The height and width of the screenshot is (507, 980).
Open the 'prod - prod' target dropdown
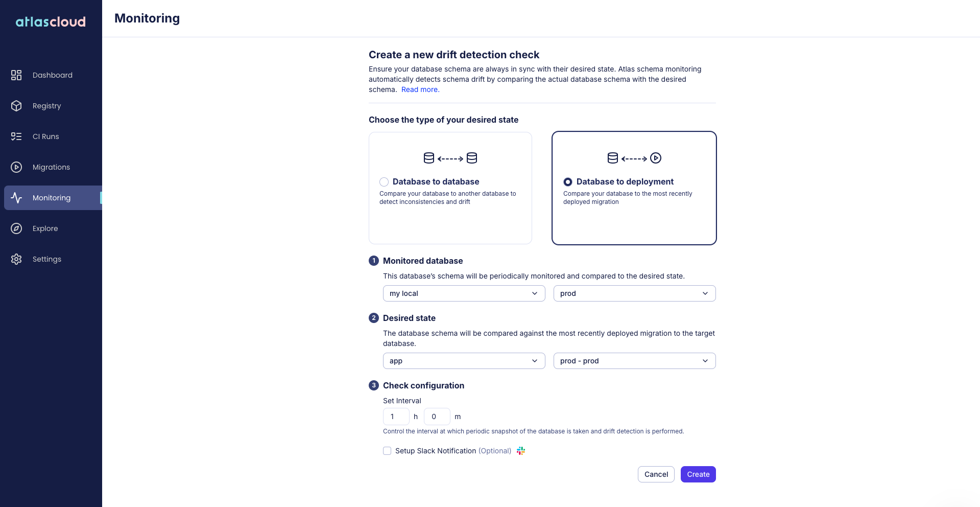point(634,361)
